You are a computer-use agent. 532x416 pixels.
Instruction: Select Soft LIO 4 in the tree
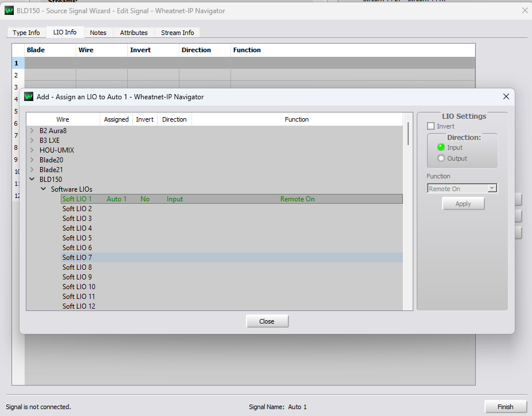pos(77,228)
